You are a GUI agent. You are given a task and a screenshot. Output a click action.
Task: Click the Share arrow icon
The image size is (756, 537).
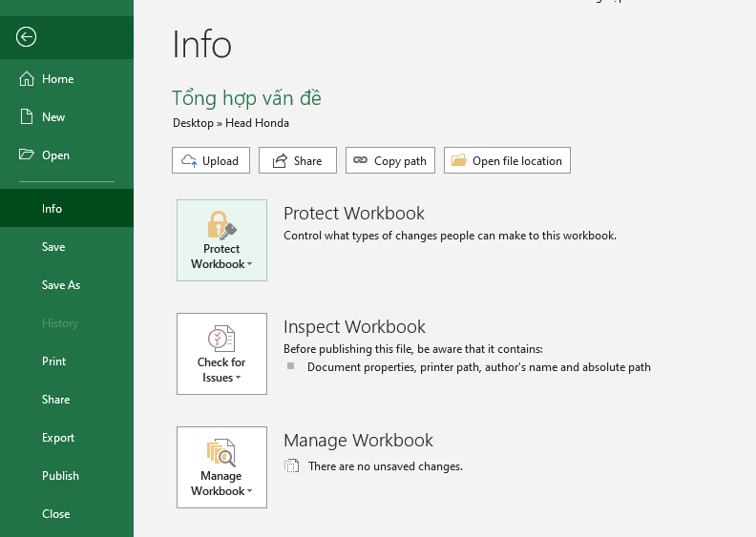[280, 160]
